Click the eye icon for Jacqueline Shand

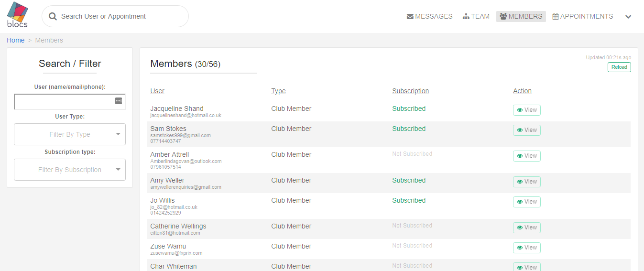(520, 110)
